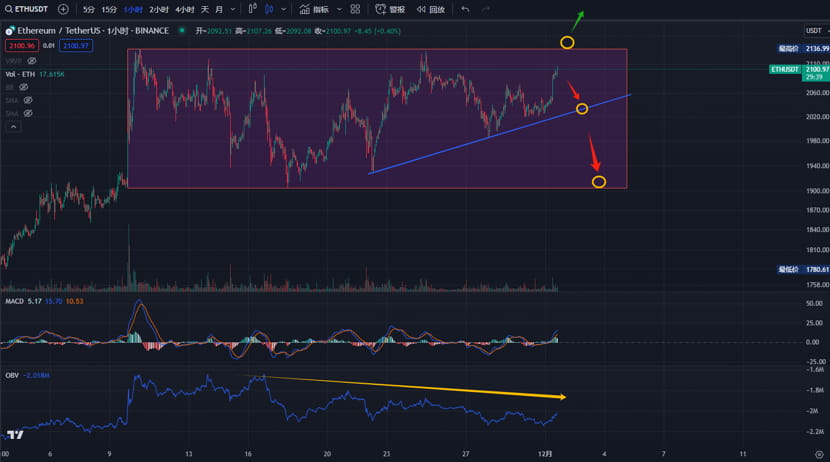830x462 pixels.
Task: Select the MACD indicator label
Action: [x=14, y=301]
